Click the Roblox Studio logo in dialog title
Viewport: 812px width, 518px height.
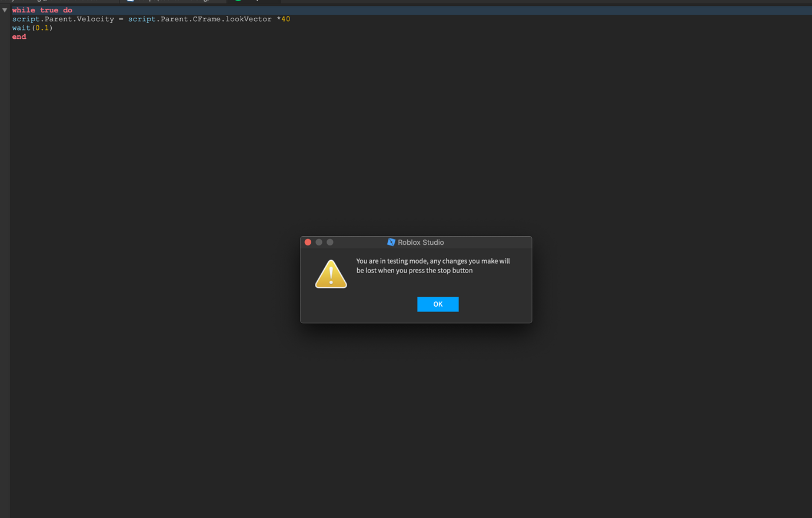click(391, 243)
